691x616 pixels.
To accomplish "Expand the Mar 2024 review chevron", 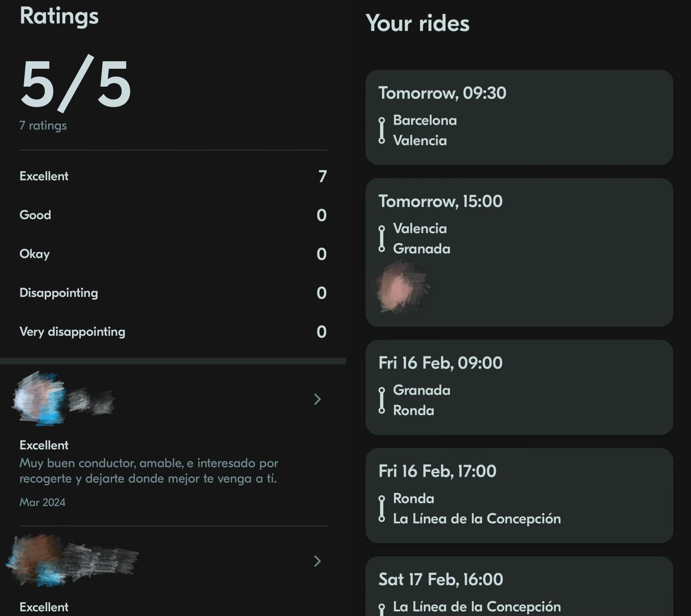I will coord(317,399).
